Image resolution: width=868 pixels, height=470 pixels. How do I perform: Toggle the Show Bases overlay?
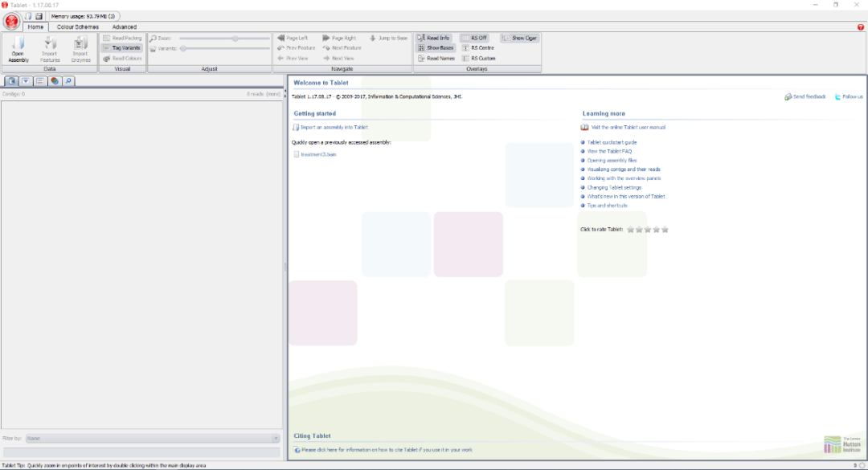pyautogui.click(x=436, y=48)
